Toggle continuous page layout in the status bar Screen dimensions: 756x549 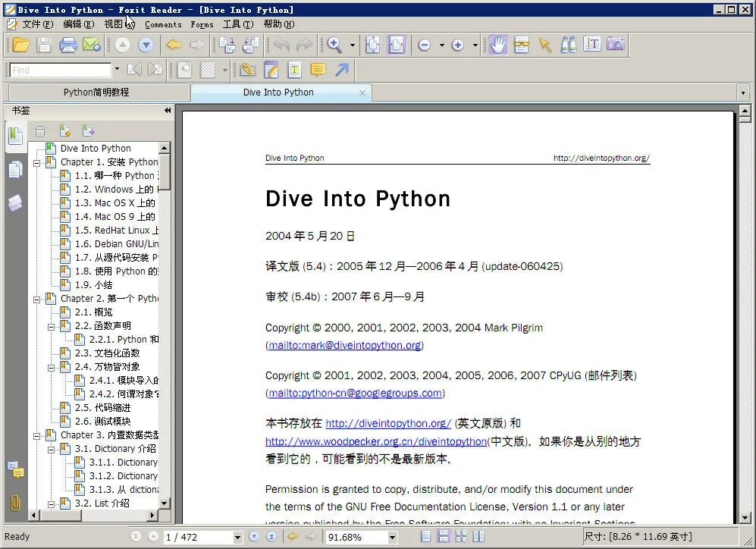tap(444, 536)
